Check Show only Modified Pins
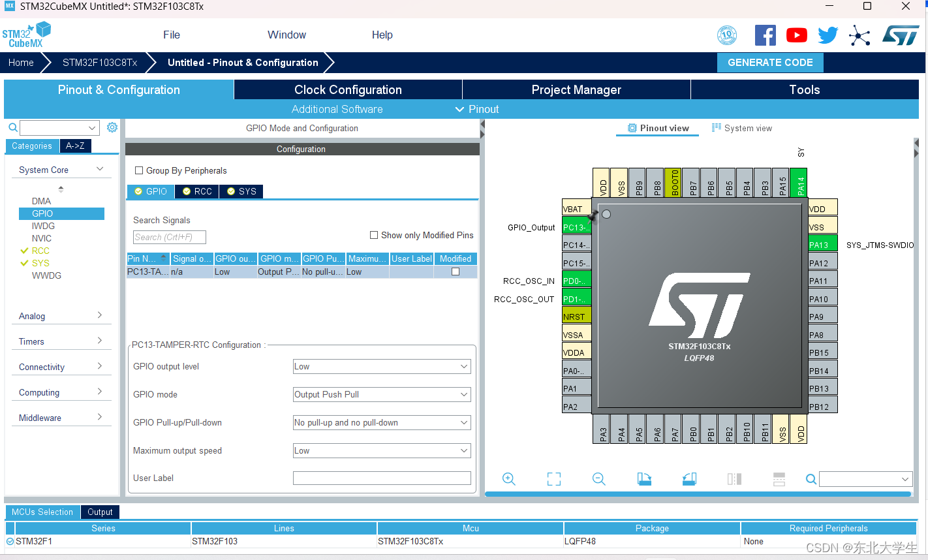This screenshot has height=560, width=928. tap(374, 235)
